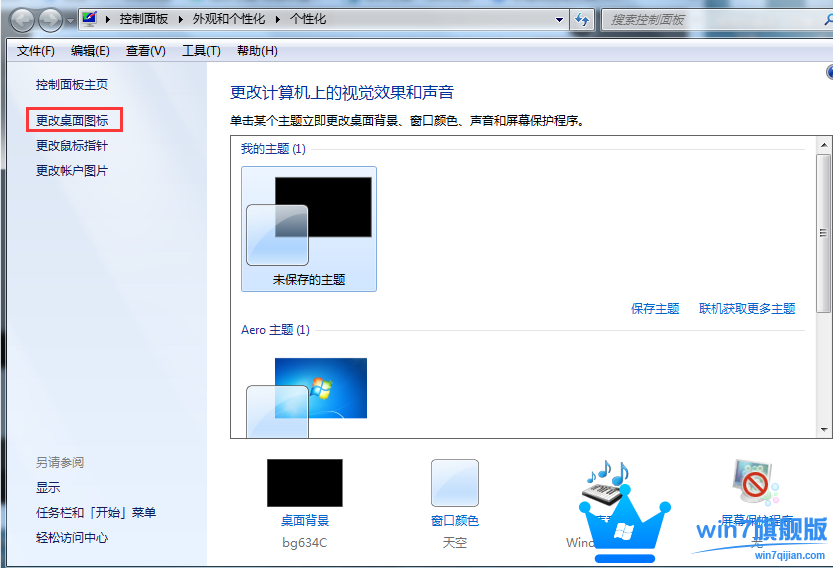
Task: Expand the arrow after 外观和个性化 breadcrumb
Action: point(277,20)
